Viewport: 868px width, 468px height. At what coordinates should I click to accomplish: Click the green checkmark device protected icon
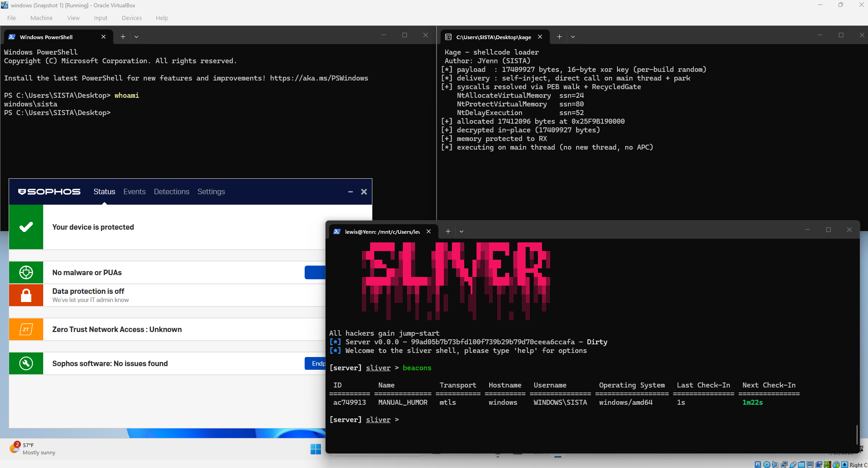(26, 227)
